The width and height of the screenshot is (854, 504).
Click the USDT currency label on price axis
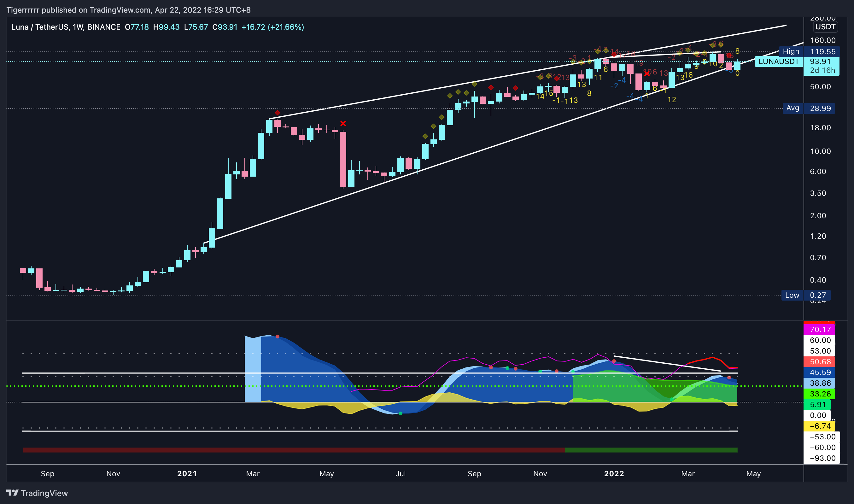pos(825,27)
